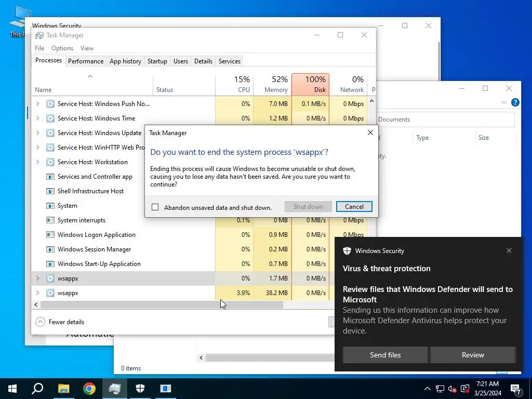Open File Explorer from the taskbar
The width and height of the screenshot is (532, 399).
tap(63, 389)
